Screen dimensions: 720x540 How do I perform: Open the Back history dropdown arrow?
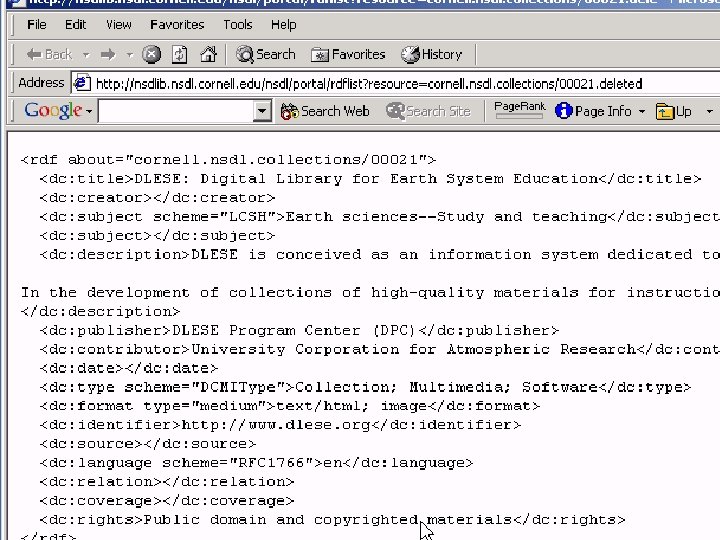point(86,55)
